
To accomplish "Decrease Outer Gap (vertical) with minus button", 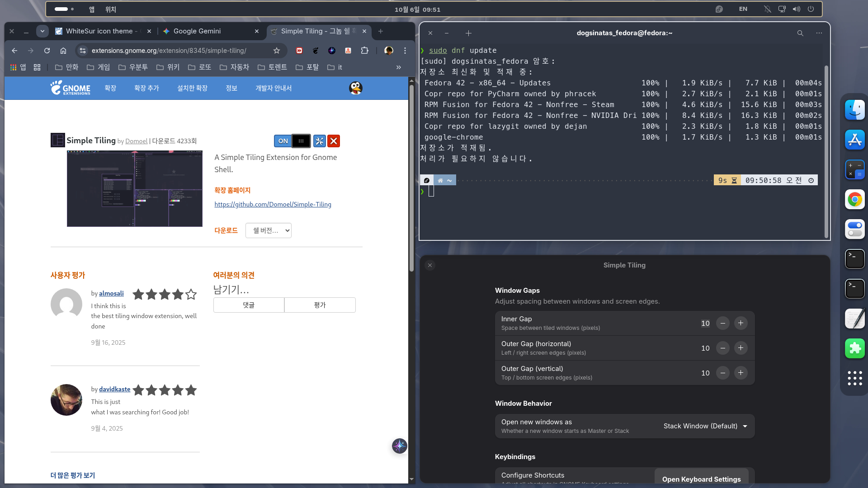I will (x=722, y=373).
